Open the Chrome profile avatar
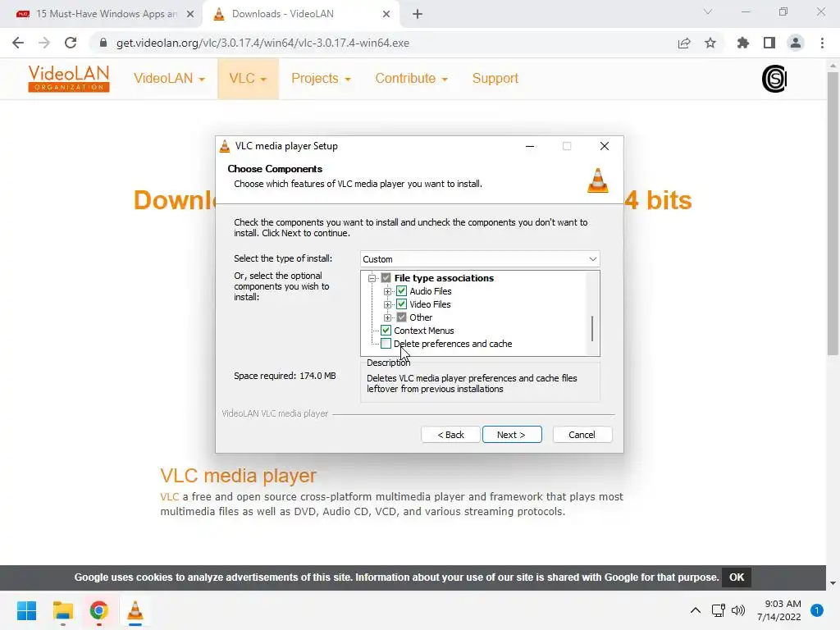This screenshot has height=630, width=840. click(796, 43)
